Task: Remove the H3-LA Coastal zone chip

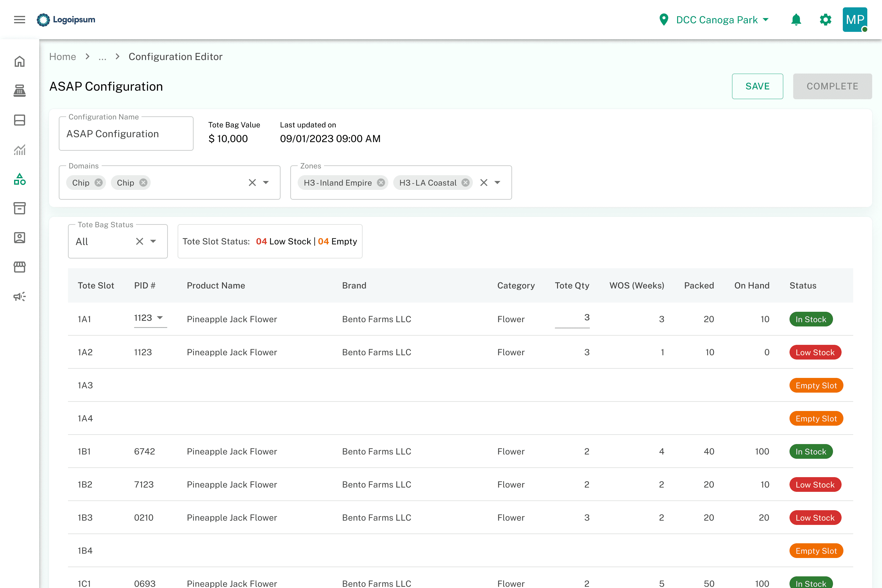Action: pyautogui.click(x=466, y=183)
